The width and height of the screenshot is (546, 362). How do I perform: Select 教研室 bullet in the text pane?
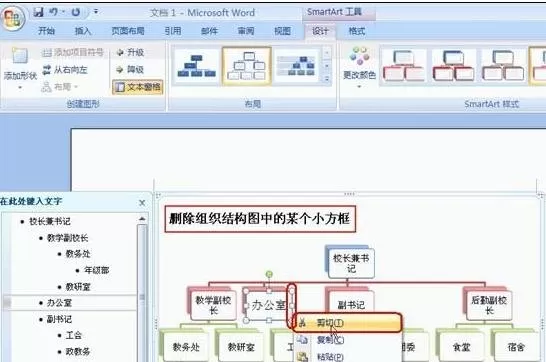pyautogui.click(x=78, y=287)
